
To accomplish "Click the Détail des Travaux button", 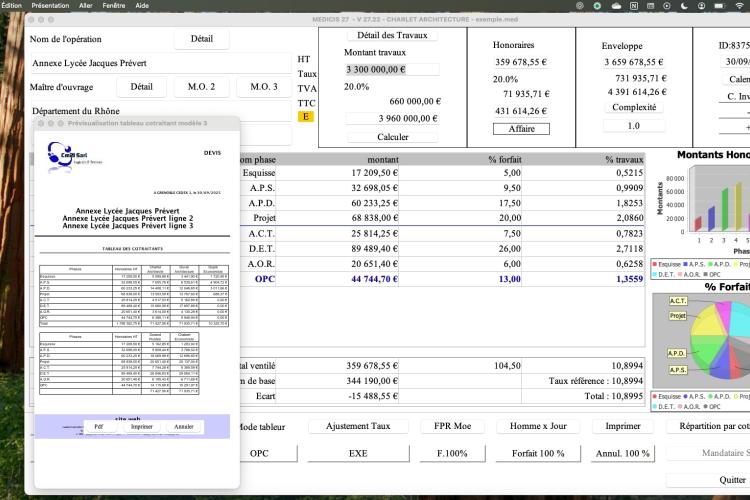I will [392, 35].
